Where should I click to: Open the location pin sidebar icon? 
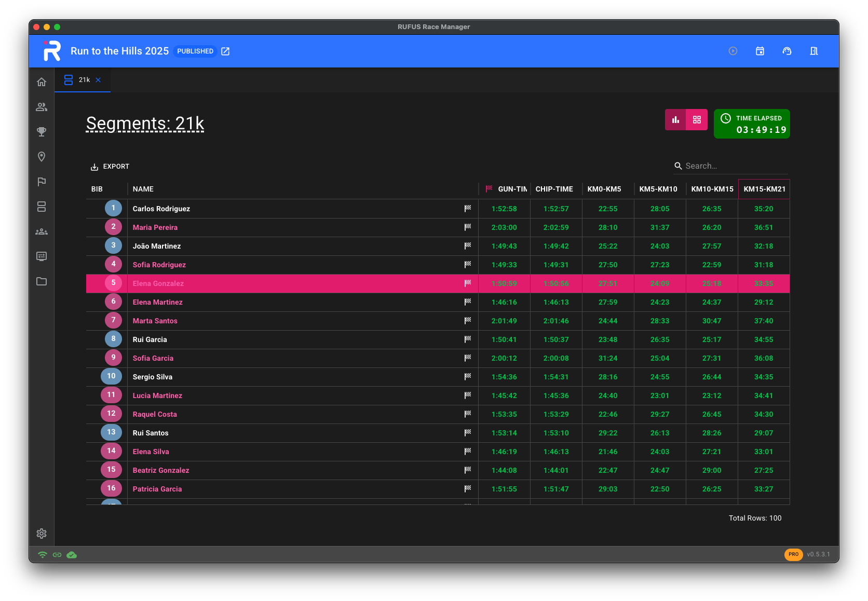coord(42,157)
